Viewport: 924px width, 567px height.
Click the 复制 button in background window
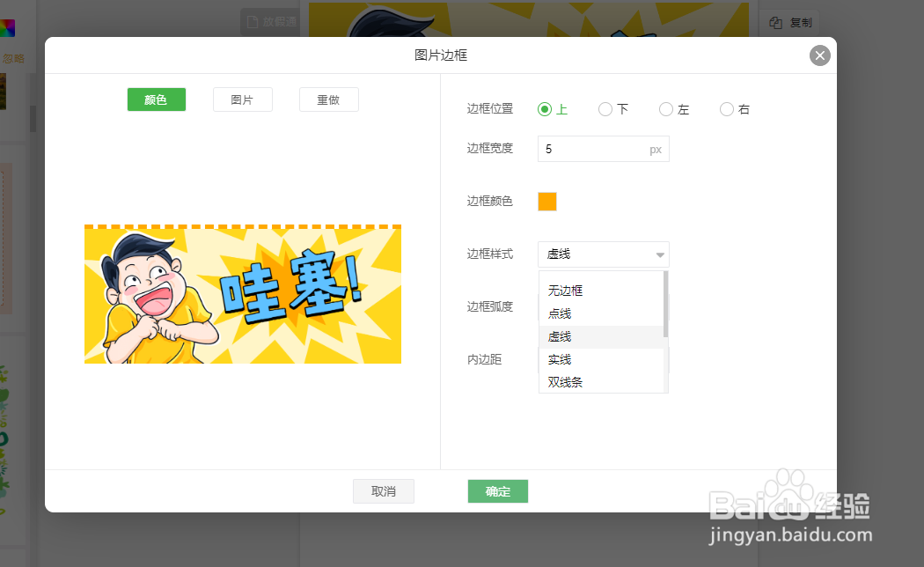pos(790,22)
